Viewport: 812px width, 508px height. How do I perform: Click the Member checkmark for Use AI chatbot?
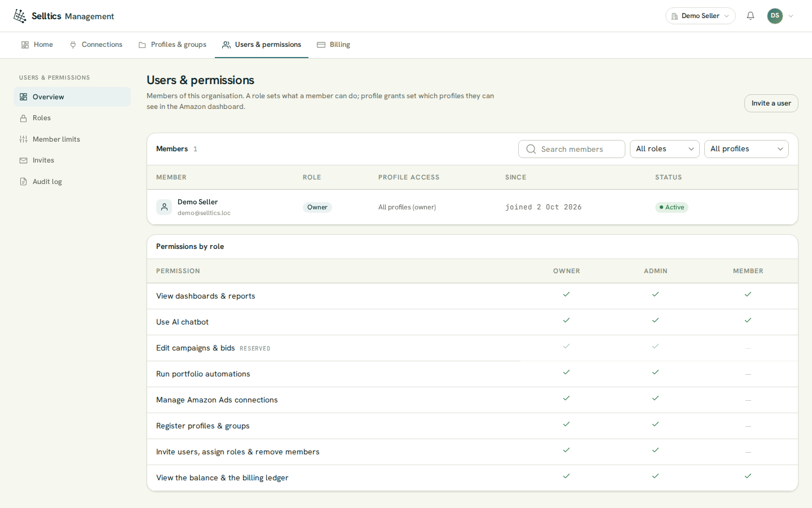pyautogui.click(x=748, y=320)
